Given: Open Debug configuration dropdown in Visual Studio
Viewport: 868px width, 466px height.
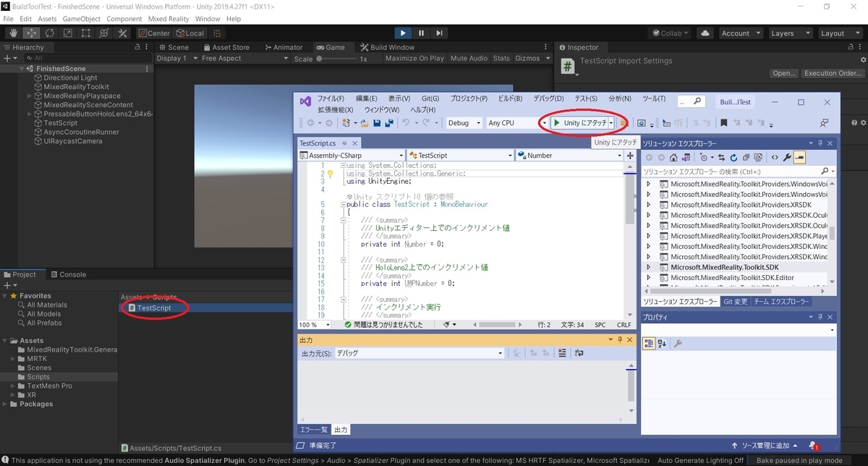Looking at the screenshot, I should pyautogui.click(x=464, y=123).
